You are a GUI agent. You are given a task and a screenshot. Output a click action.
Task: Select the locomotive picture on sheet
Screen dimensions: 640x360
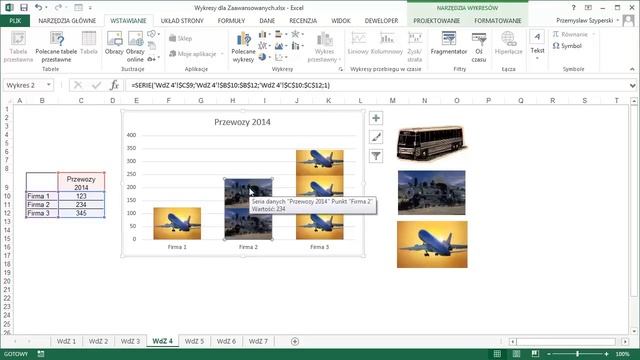(431, 193)
